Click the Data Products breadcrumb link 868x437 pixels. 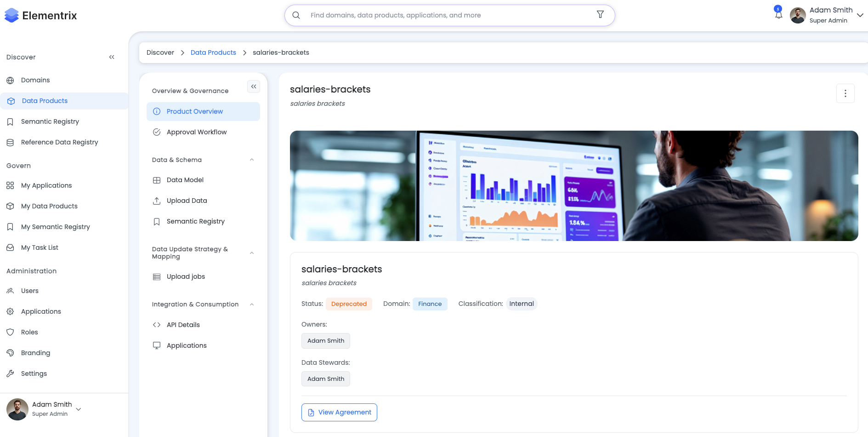pyautogui.click(x=213, y=52)
